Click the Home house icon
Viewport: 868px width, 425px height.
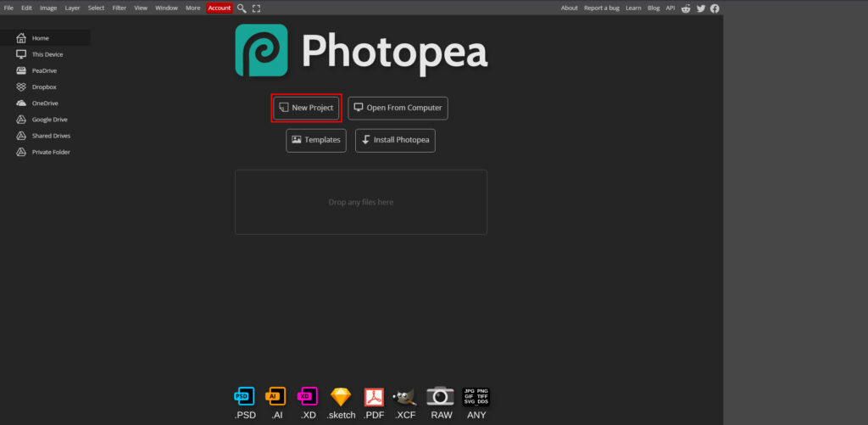pyautogui.click(x=21, y=38)
